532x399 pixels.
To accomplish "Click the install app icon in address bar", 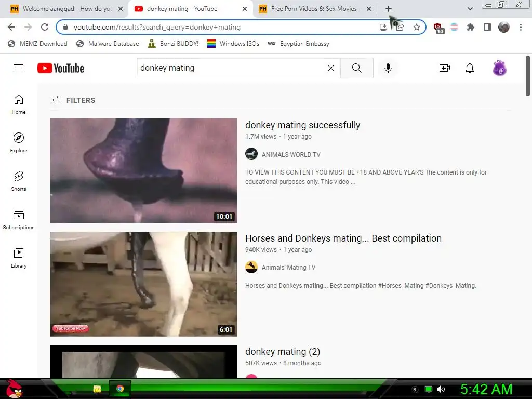I will (x=383, y=27).
